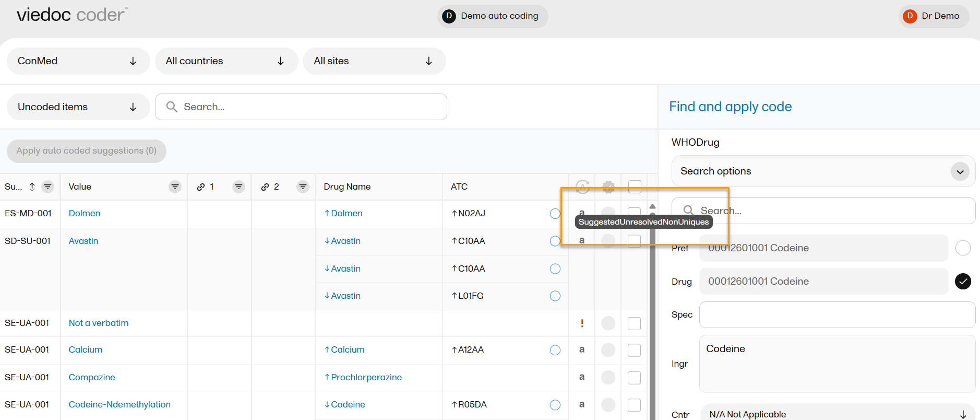Open the Dr Demo user menu
Image resolution: width=980 pixels, height=420 pixels.
(x=934, y=16)
